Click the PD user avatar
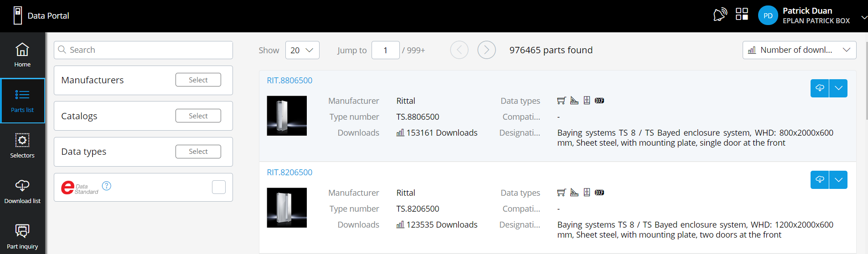This screenshot has height=254, width=868. pyautogui.click(x=768, y=15)
